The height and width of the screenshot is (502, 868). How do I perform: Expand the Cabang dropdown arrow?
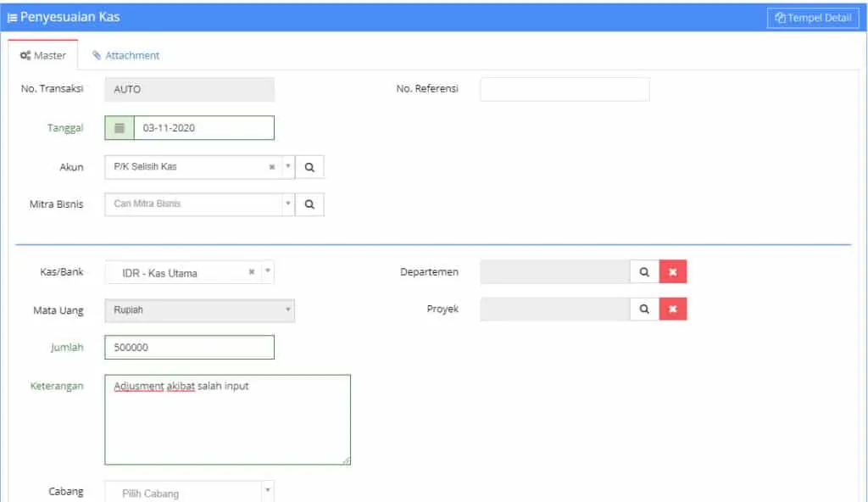coord(267,491)
